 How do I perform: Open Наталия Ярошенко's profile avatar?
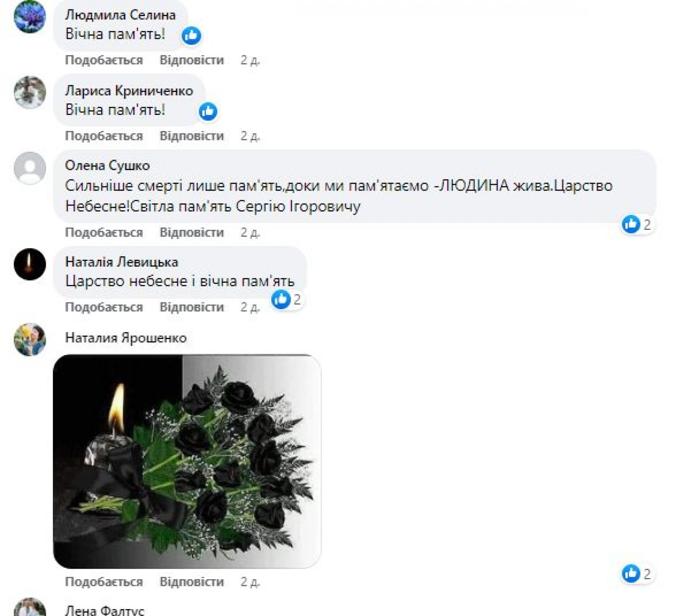tap(30, 339)
